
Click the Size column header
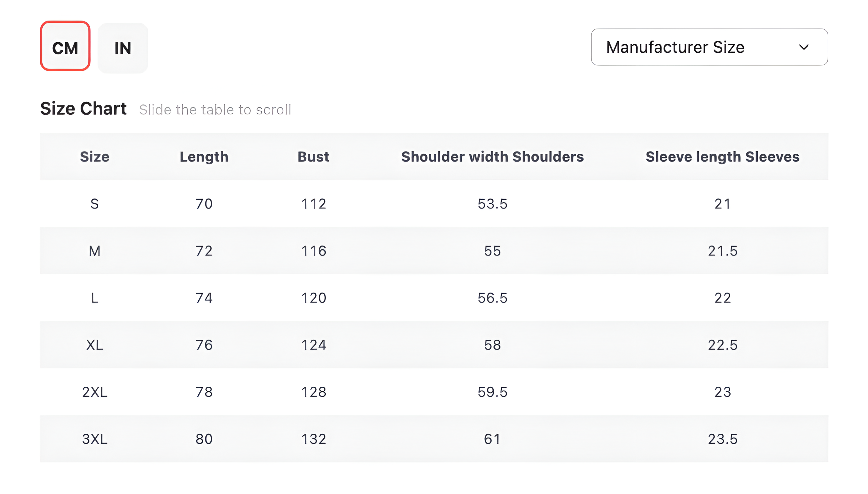[x=94, y=157]
